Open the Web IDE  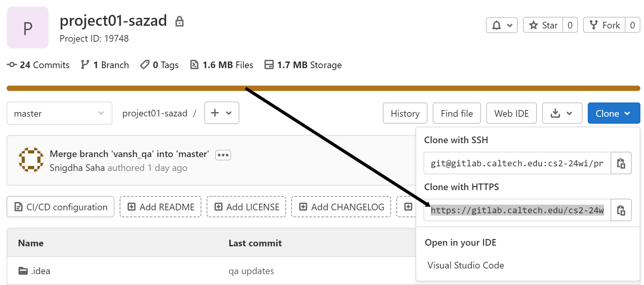point(511,113)
